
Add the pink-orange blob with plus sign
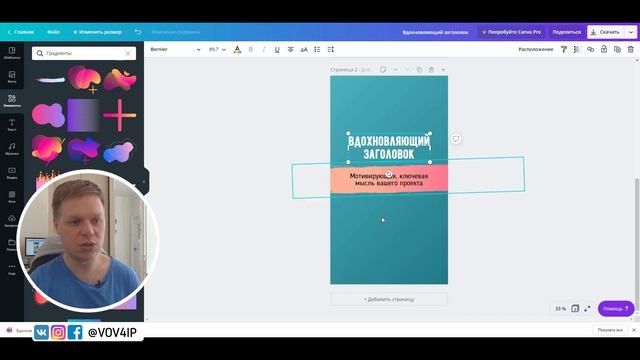84,78
